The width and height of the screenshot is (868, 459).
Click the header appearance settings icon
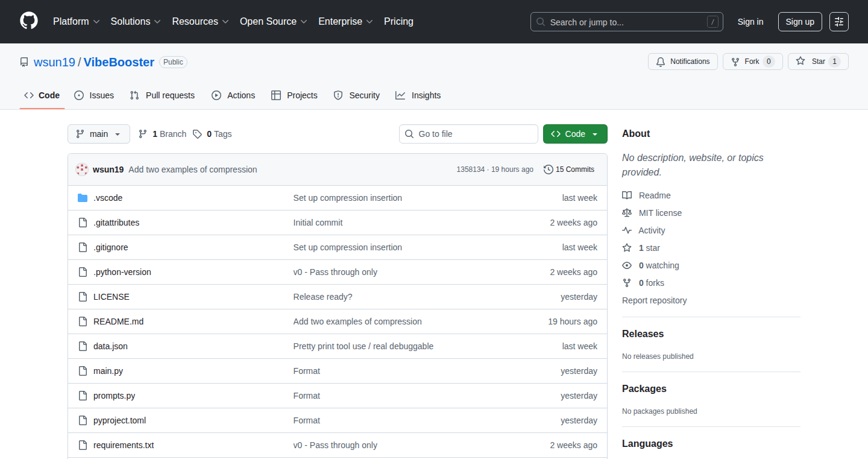point(839,22)
